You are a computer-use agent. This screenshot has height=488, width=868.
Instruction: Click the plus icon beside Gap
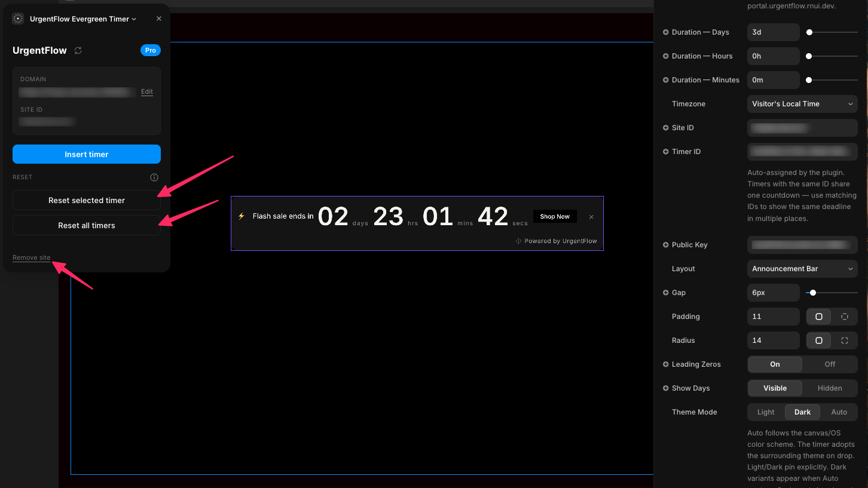click(x=666, y=293)
